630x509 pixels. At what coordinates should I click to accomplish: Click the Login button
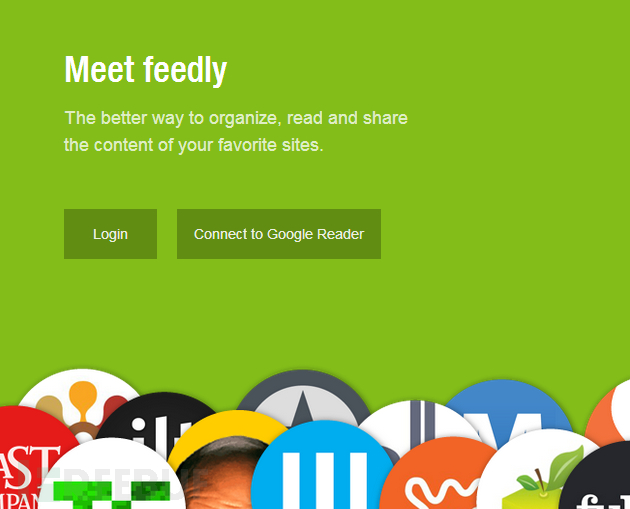[110, 234]
